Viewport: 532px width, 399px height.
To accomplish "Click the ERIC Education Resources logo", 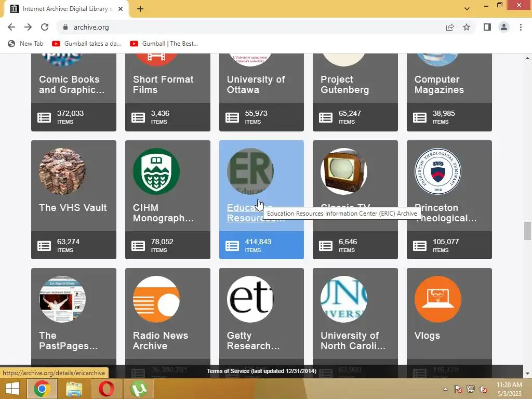I will 250,171.
